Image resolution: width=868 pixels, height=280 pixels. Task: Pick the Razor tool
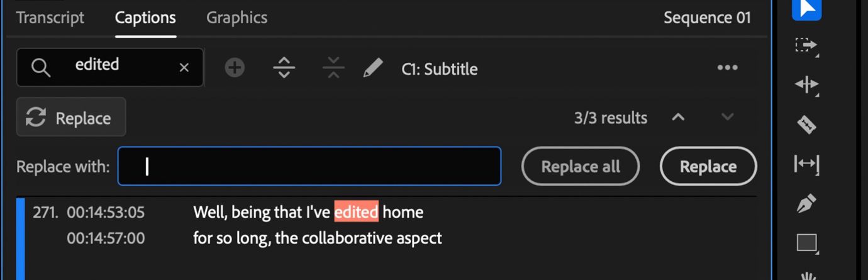click(x=806, y=125)
